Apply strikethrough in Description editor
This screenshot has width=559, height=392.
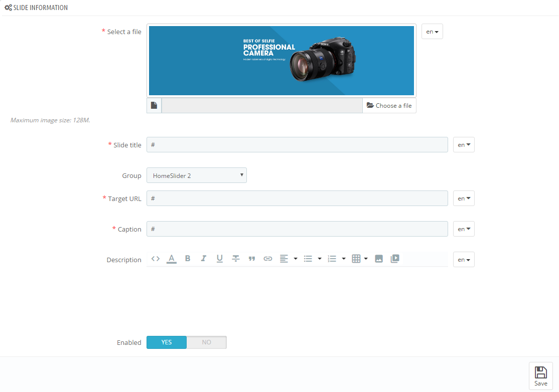click(236, 259)
